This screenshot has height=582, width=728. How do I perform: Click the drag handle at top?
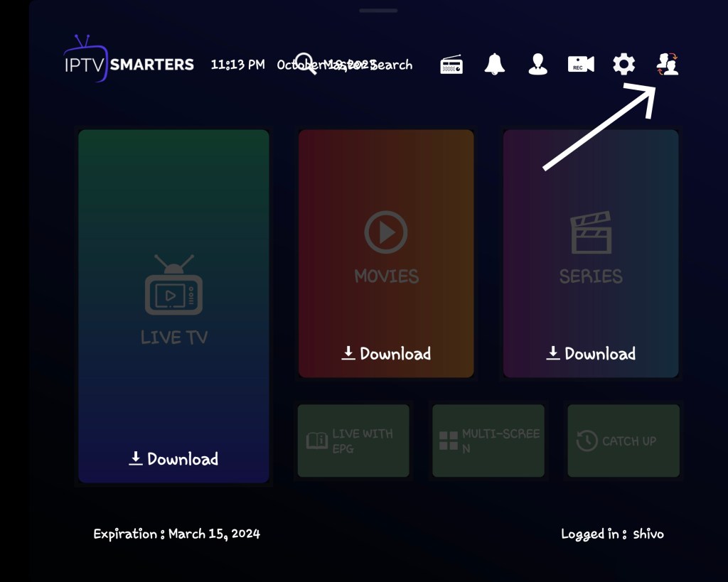[x=378, y=11]
